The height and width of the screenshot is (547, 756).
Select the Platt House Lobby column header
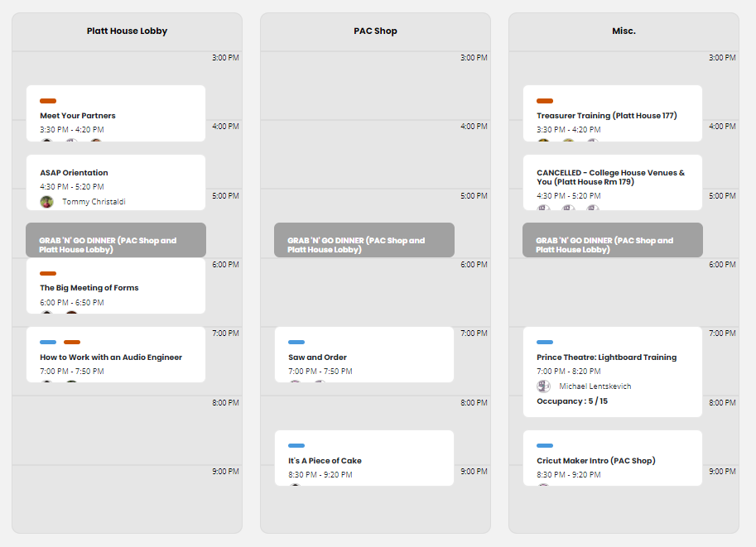pos(127,31)
